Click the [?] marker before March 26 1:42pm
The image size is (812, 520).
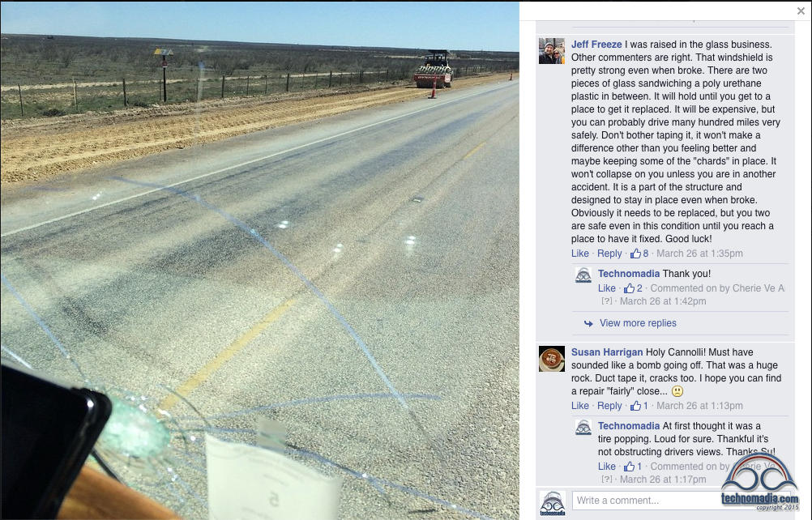point(607,301)
